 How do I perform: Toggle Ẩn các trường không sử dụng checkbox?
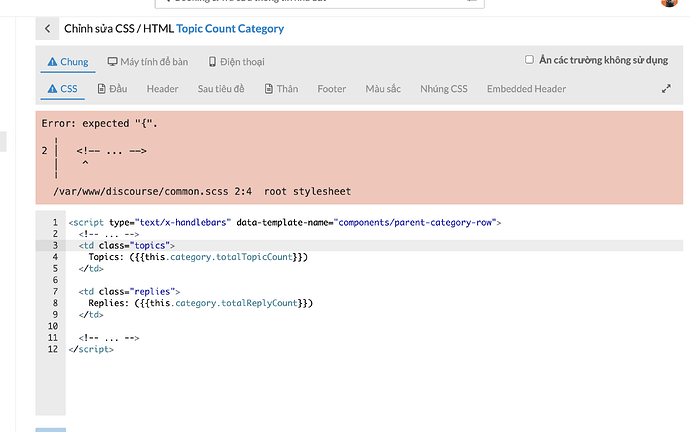click(529, 59)
